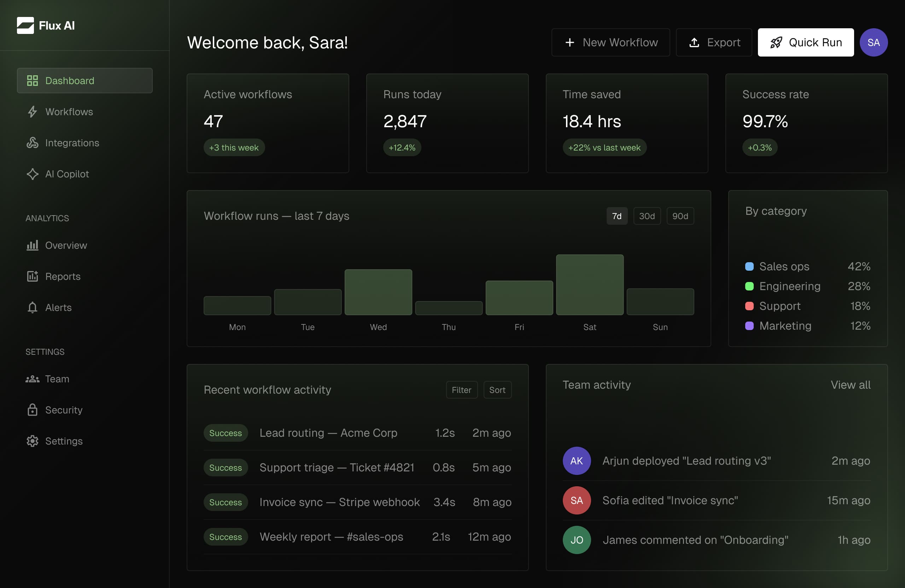Filter recent workflow activity
Viewport: 905px width, 588px height.
pos(462,390)
